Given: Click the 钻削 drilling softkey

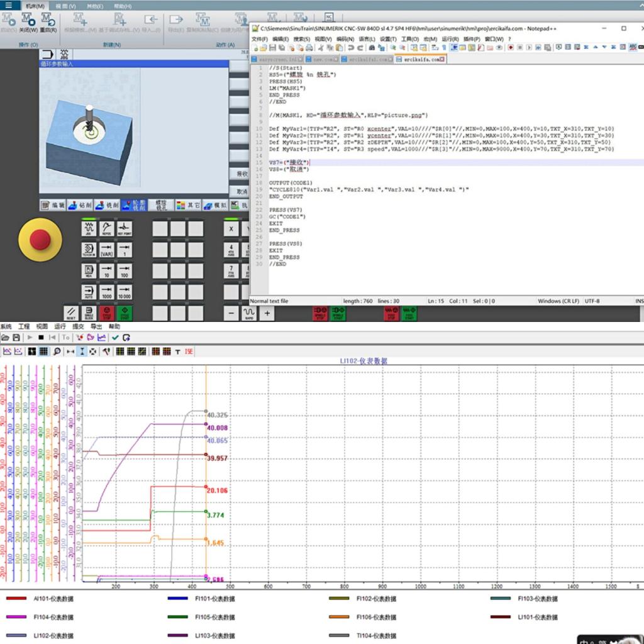Looking at the screenshot, I should (80, 205).
